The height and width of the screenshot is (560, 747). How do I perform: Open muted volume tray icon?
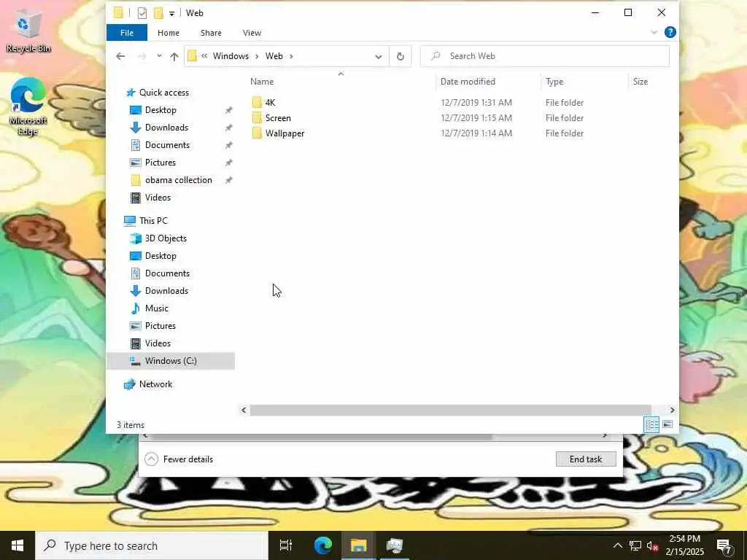click(x=652, y=545)
